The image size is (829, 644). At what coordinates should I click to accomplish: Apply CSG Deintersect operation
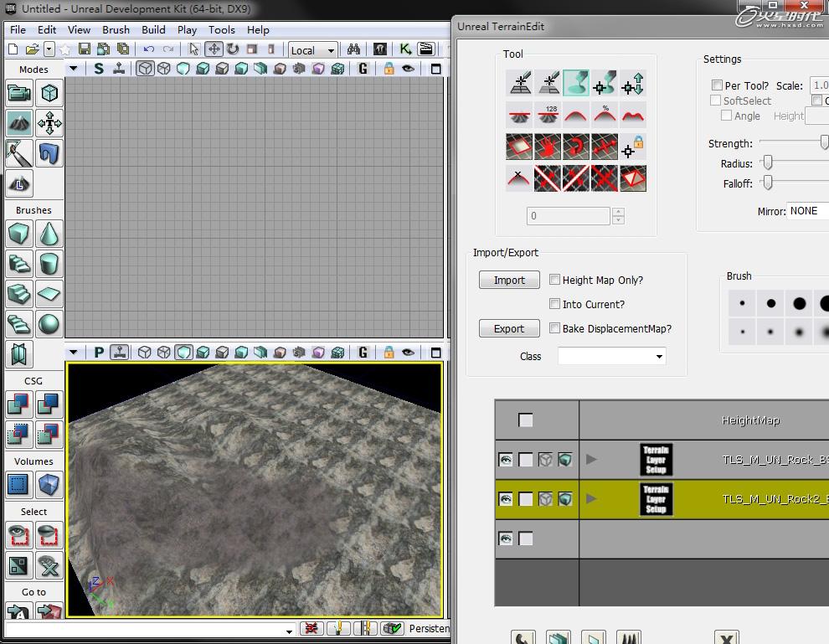point(49,435)
